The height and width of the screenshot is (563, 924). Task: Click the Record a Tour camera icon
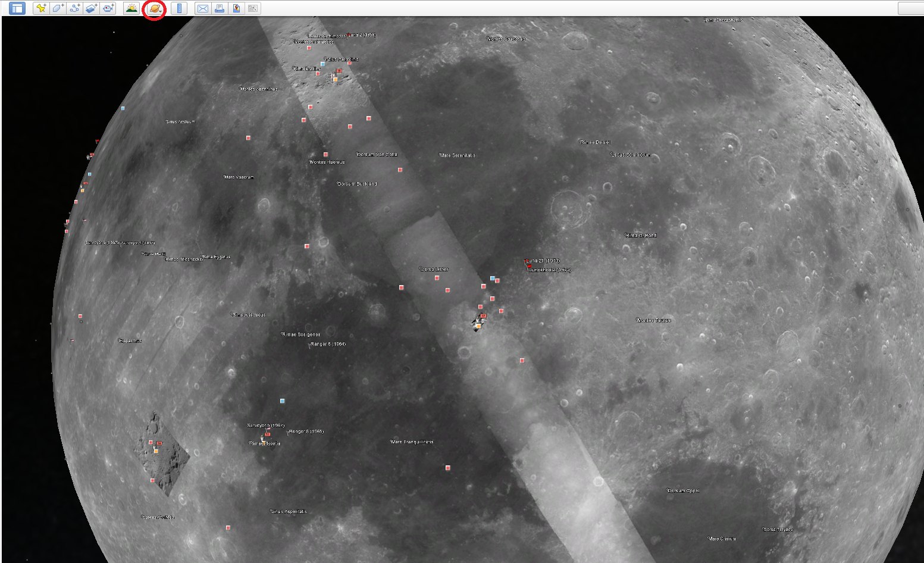108,8
